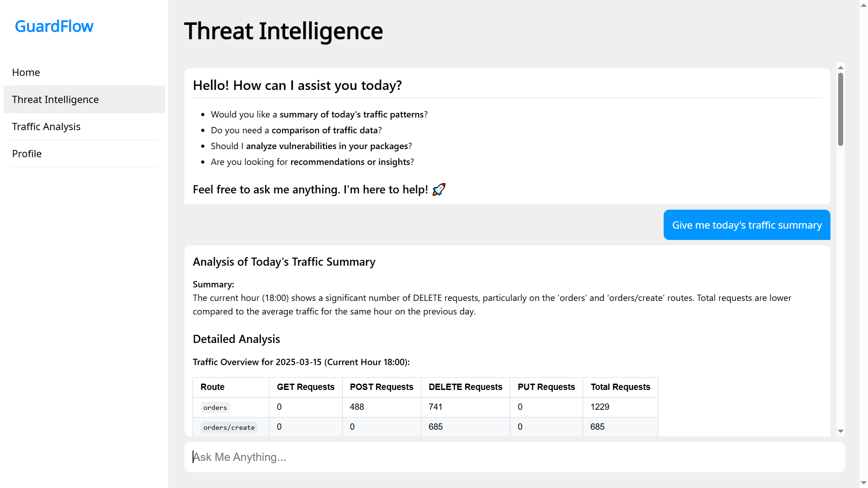Click the page scroll down arrow
The width and height of the screenshot is (868, 488).
[x=863, y=483]
